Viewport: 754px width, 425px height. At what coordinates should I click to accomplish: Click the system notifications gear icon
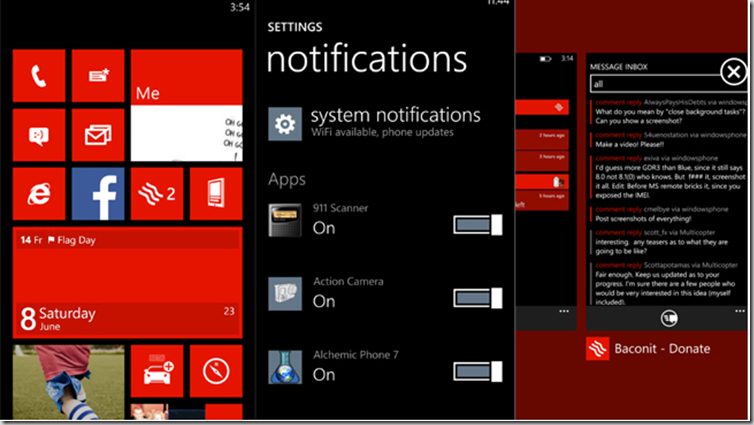[x=285, y=124]
